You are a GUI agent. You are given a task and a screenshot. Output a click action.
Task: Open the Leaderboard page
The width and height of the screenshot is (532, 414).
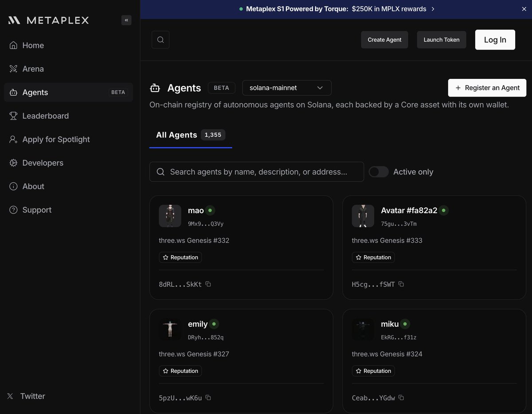pos(69,116)
